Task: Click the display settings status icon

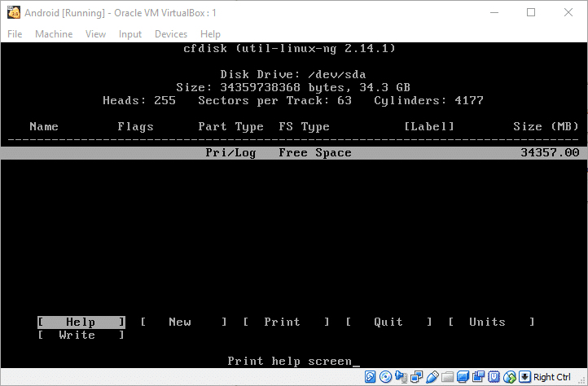Action: click(463, 377)
